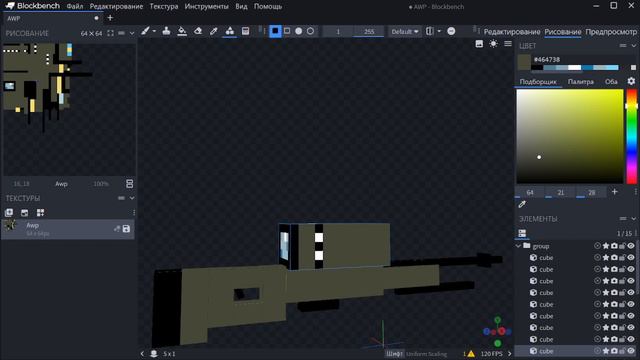Viewport: 640px width, 360px height.
Task: Open the Инструменты menu
Action: click(x=207, y=7)
